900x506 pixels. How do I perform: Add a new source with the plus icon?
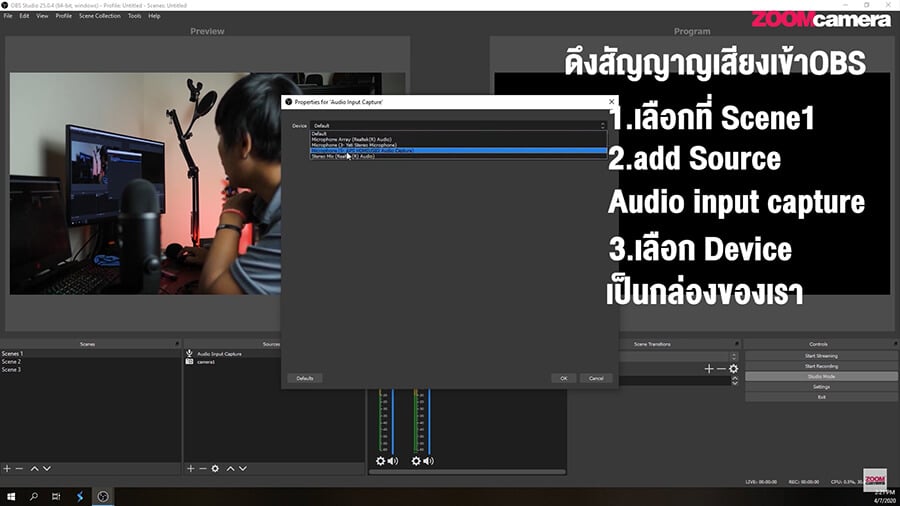tap(191, 469)
